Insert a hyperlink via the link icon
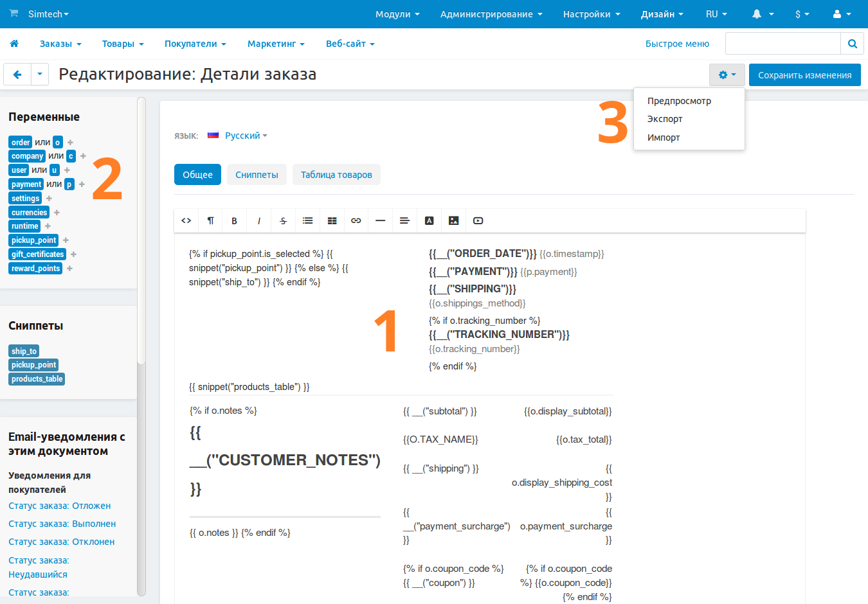 point(356,220)
